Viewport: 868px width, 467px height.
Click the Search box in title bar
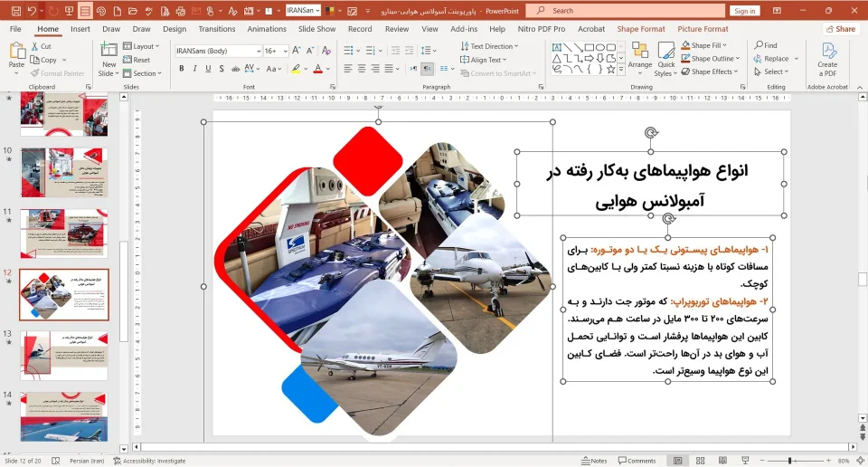pyautogui.click(x=625, y=11)
